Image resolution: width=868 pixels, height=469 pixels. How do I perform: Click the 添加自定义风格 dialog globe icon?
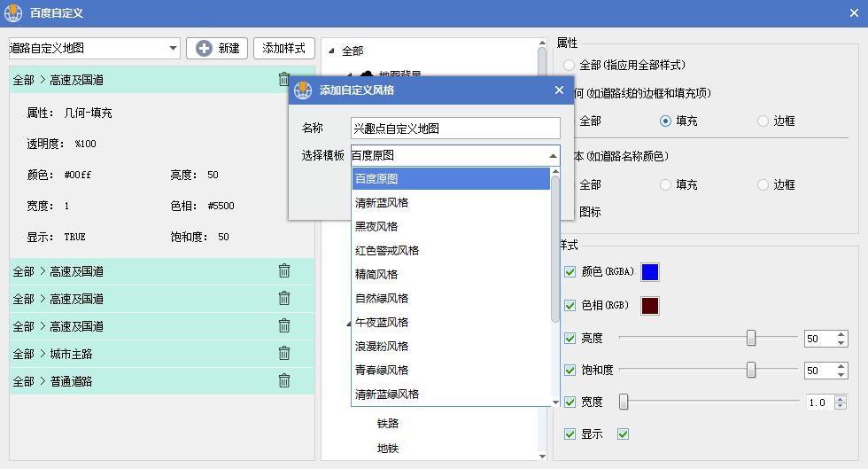click(303, 90)
